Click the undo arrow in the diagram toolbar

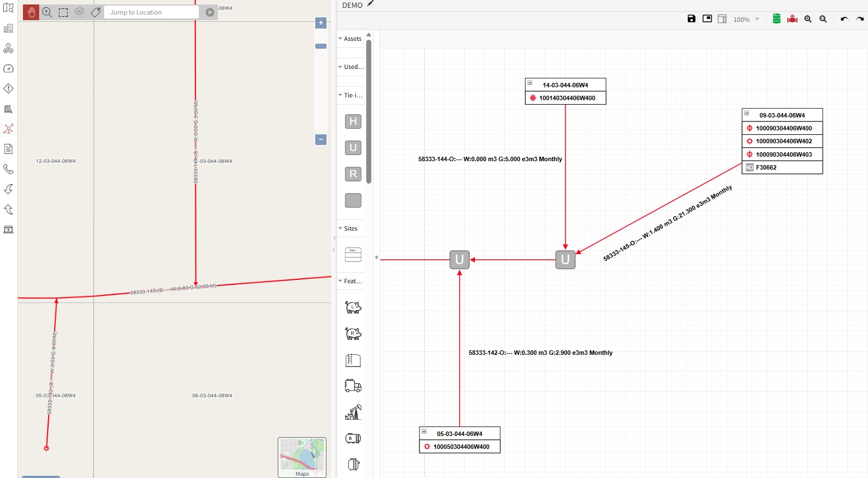(844, 18)
